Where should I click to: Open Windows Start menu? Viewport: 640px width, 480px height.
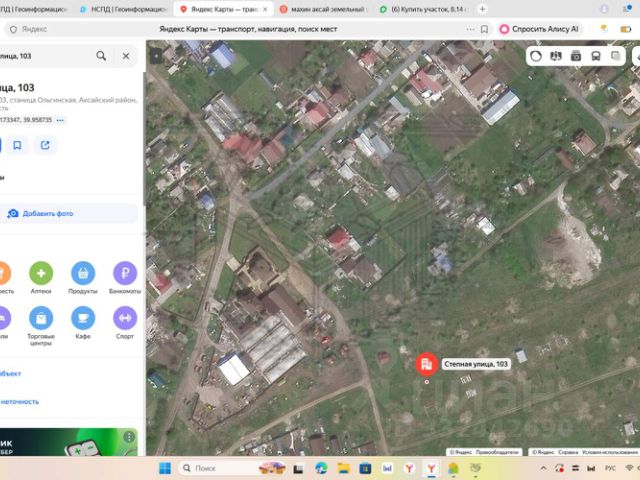click(x=165, y=468)
